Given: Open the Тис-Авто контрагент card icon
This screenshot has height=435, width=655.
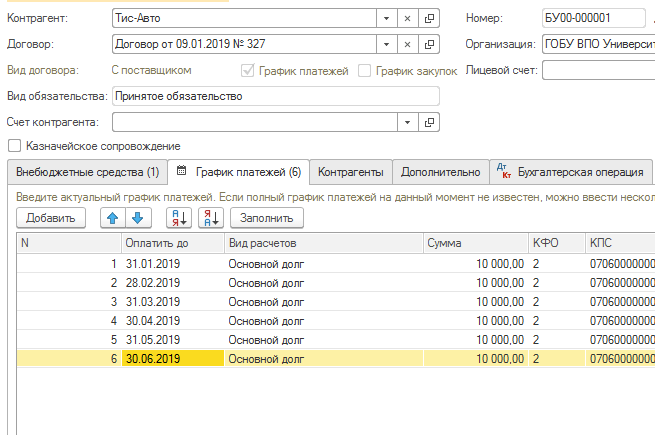Looking at the screenshot, I should click(x=430, y=18).
